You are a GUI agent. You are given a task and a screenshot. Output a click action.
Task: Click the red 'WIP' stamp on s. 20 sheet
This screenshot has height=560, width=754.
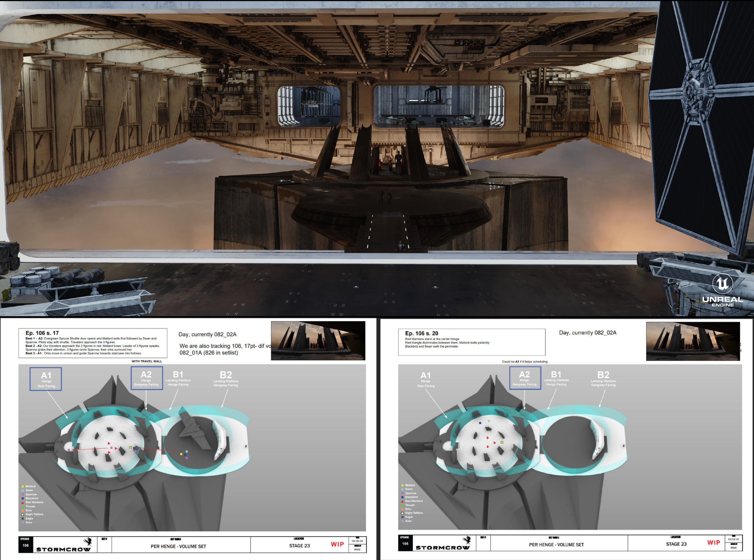click(x=714, y=543)
